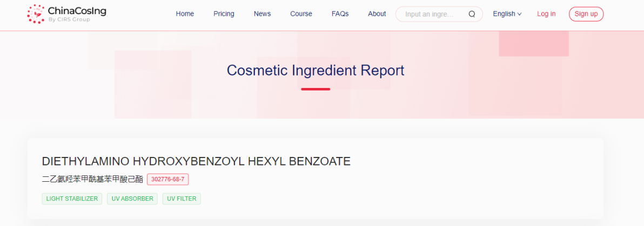Open the Pricing menu item
Viewport: 644px width, 226px height.
(x=224, y=14)
